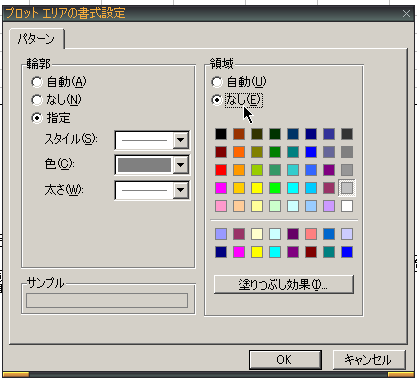
Task: Pick the lime swatch in third row
Action: point(257,170)
